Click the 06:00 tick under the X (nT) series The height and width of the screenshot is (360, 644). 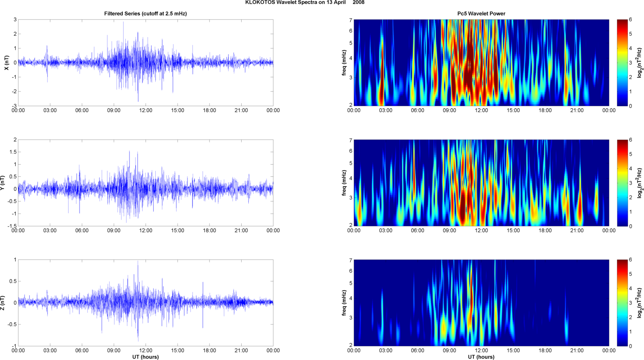click(82, 110)
